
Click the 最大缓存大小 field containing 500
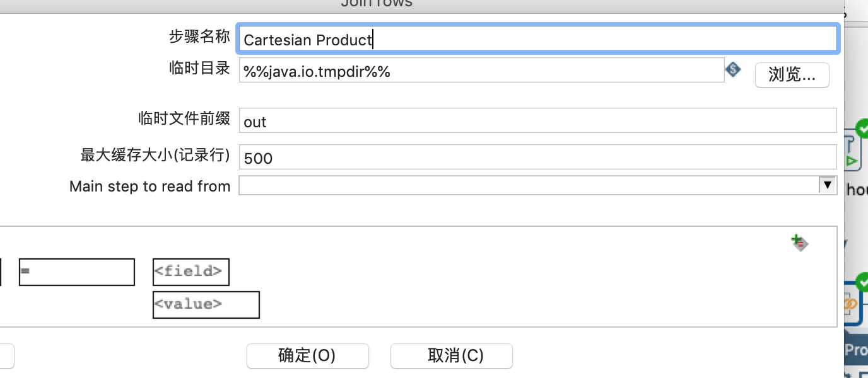pyautogui.click(x=537, y=157)
